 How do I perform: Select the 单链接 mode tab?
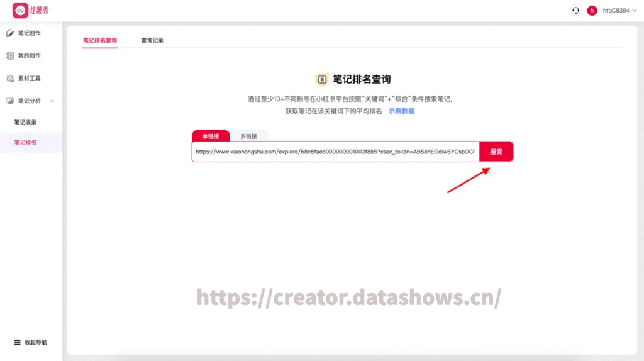point(211,136)
